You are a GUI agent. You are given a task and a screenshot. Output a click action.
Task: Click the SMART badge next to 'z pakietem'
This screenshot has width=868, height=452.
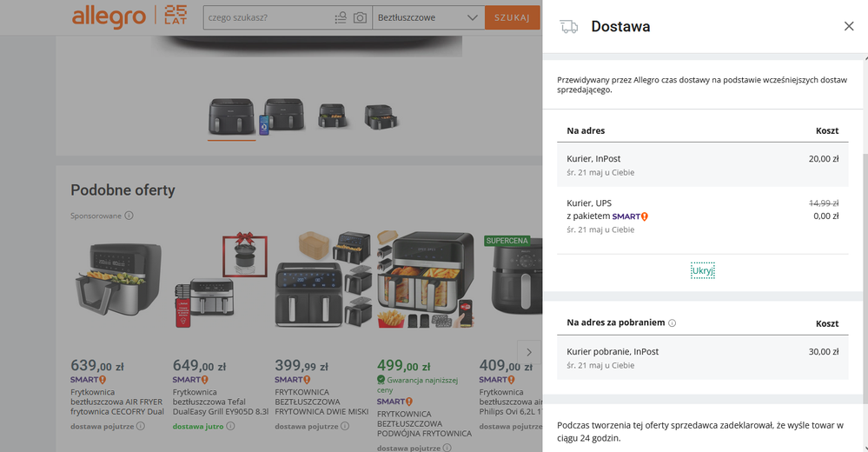630,216
